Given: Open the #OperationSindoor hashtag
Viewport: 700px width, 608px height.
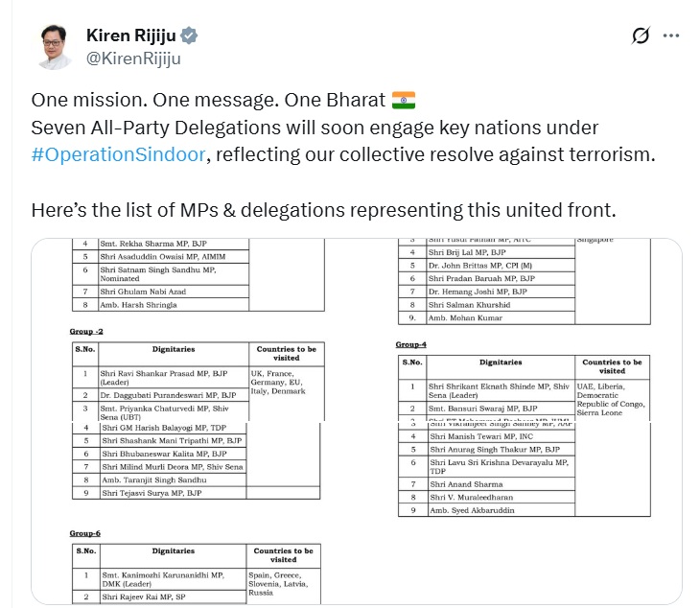Looking at the screenshot, I should pyautogui.click(x=118, y=154).
